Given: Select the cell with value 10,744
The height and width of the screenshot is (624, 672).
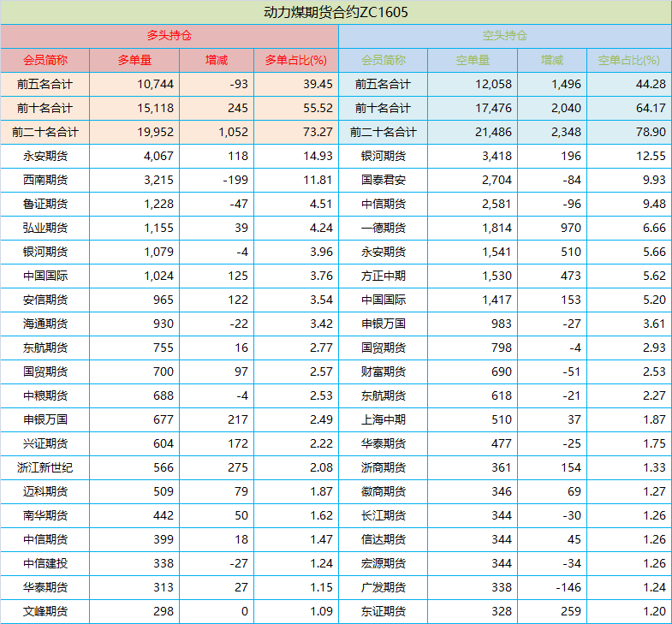Looking at the screenshot, I should [x=155, y=84].
